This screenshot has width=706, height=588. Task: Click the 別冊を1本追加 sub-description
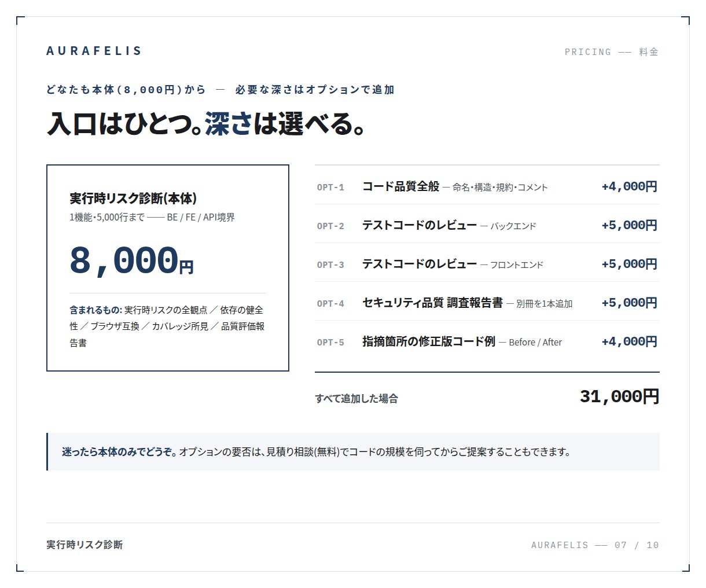[545, 304]
